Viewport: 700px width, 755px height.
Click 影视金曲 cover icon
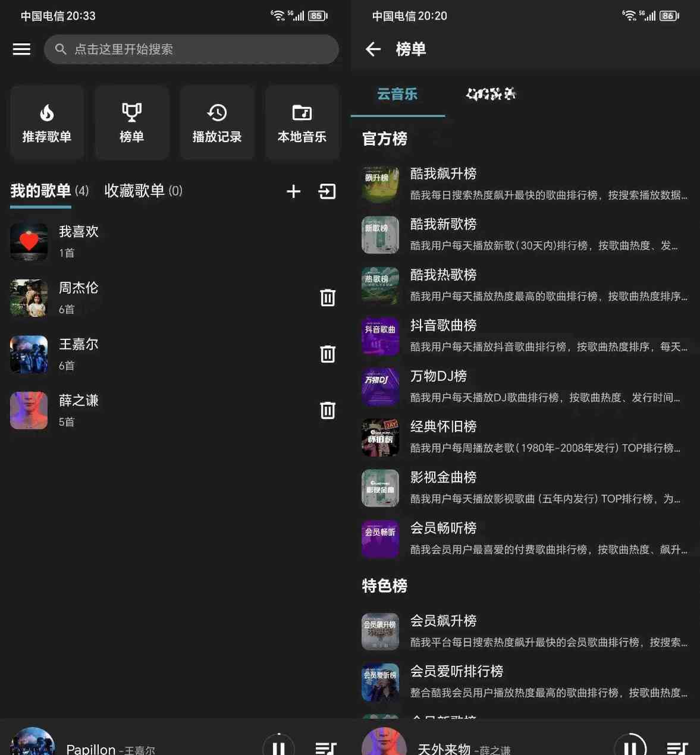click(x=380, y=488)
